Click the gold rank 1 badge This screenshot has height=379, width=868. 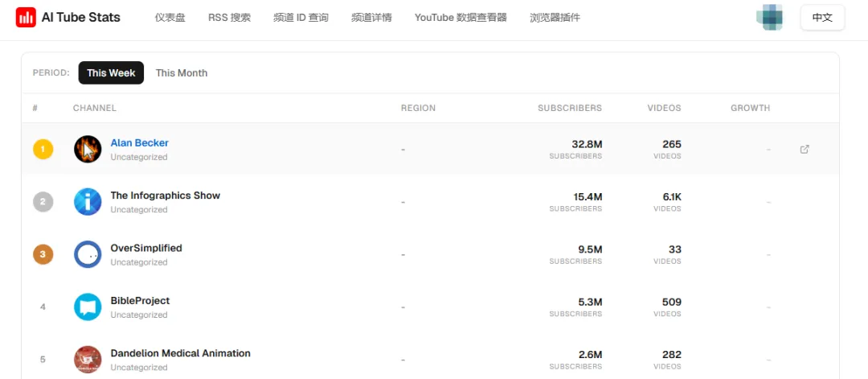pyautogui.click(x=43, y=149)
